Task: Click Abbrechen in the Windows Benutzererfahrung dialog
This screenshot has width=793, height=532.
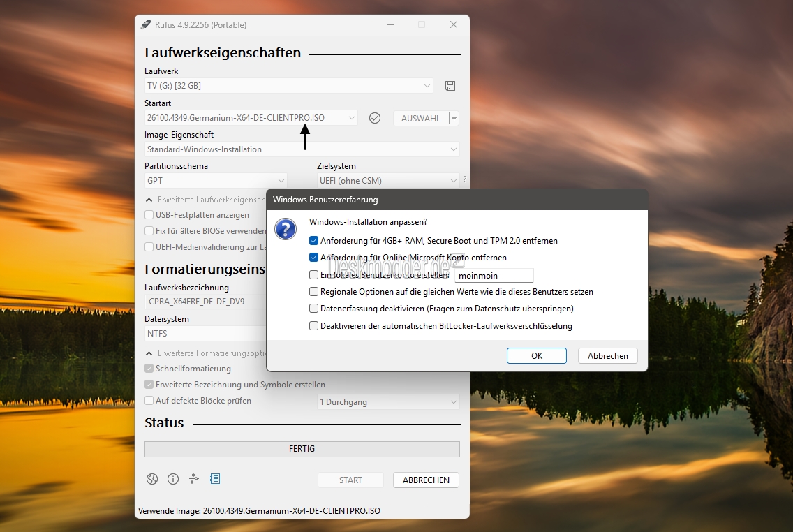Action: point(608,355)
